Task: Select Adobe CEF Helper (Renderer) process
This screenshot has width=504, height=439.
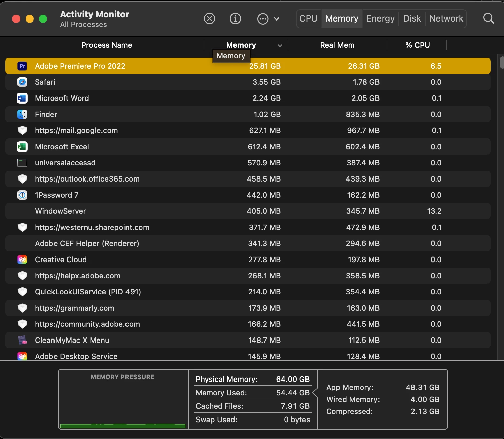Action: [87, 243]
